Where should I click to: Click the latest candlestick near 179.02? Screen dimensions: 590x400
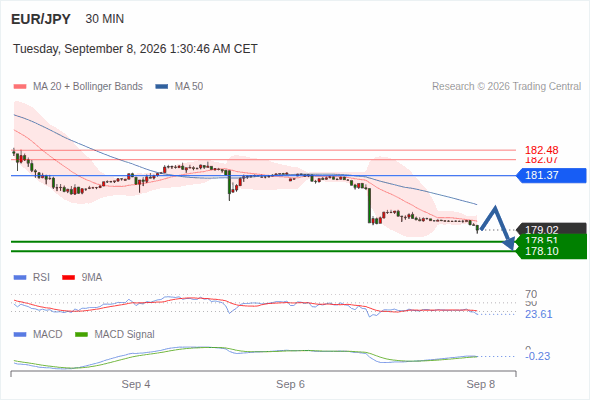(x=477, y=228)
